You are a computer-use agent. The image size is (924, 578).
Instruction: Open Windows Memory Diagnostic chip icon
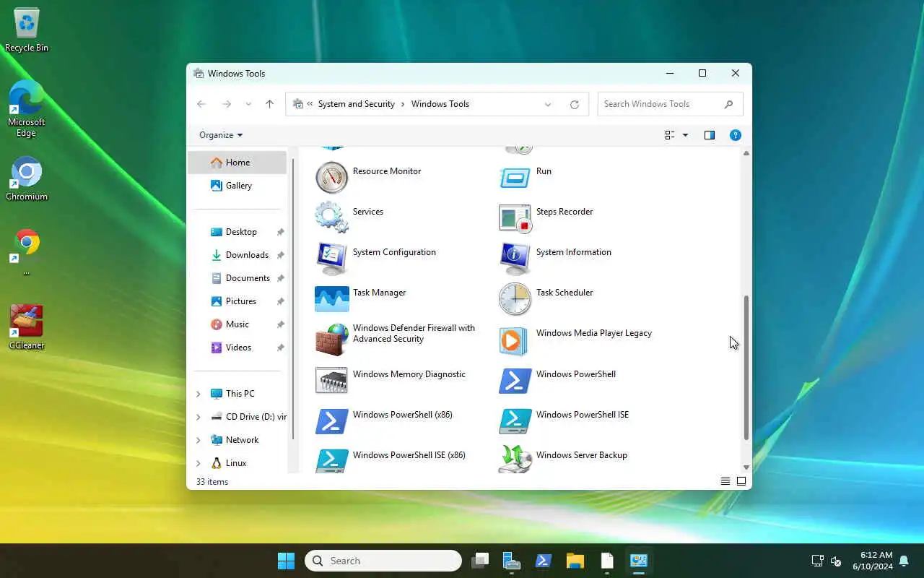(x=332, y=380)
